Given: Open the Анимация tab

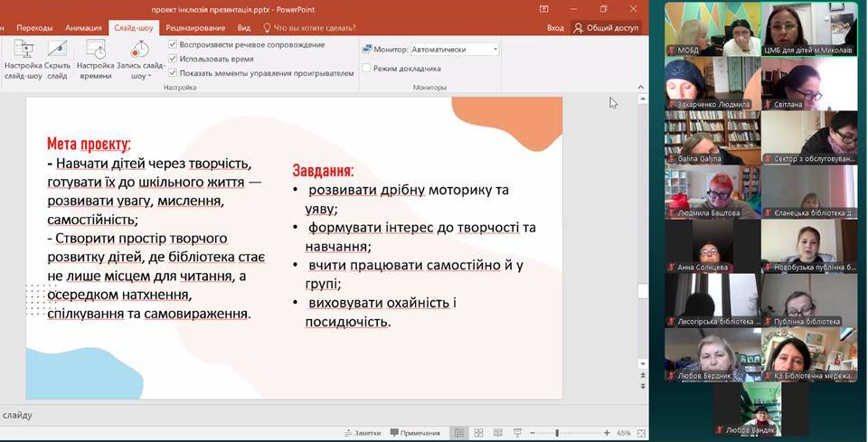Looking at the screenshot, I should click(x=83, y=28).
